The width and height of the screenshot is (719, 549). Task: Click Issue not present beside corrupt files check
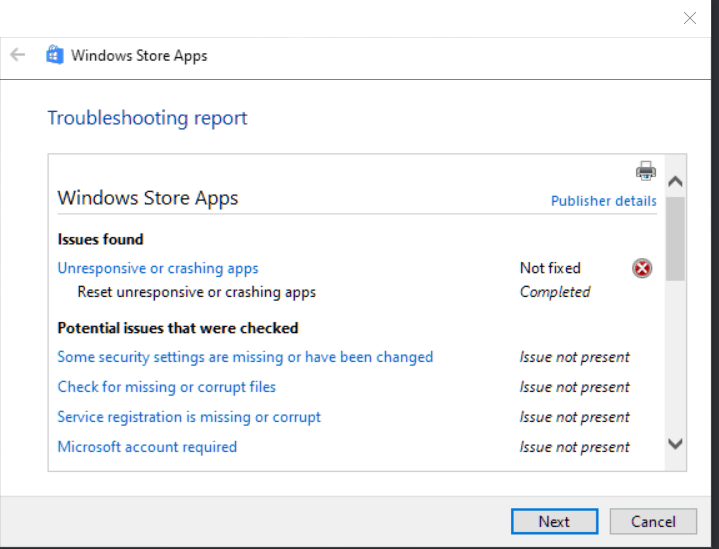point(574,387)
